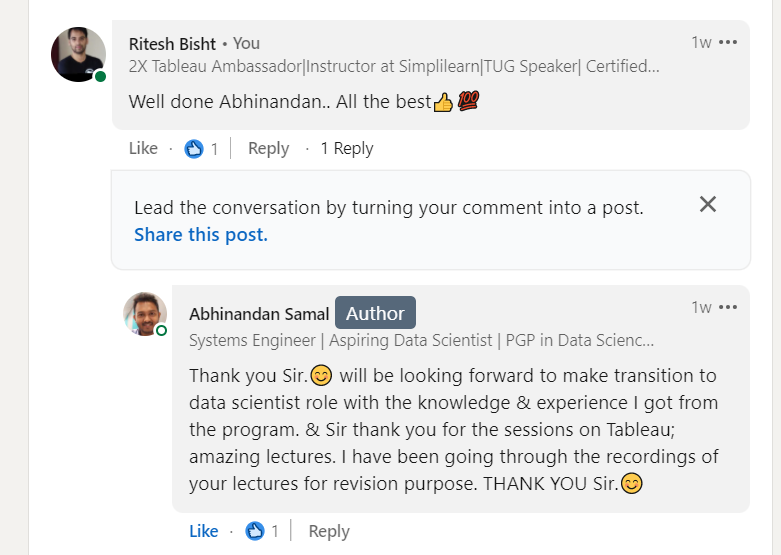Like Ritesh Bisht's comment
The image size is (781, 555).
point(143,149)
